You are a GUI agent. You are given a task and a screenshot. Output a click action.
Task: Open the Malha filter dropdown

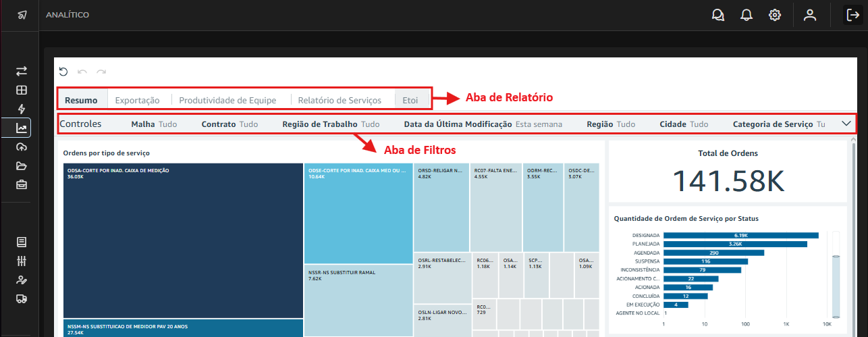coord(154,124)
